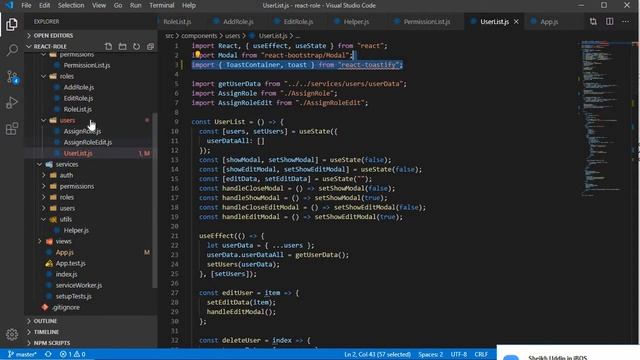Switch to the AddRole.js tab
The width and height of the screenshot is (640, 360).
point(238,22)
